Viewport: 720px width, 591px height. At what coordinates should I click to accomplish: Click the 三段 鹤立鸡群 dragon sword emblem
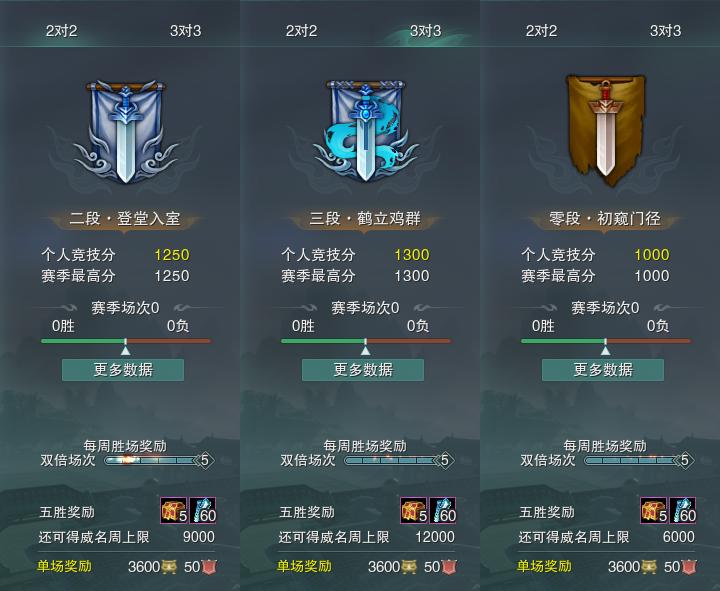[x=365, y=131]
